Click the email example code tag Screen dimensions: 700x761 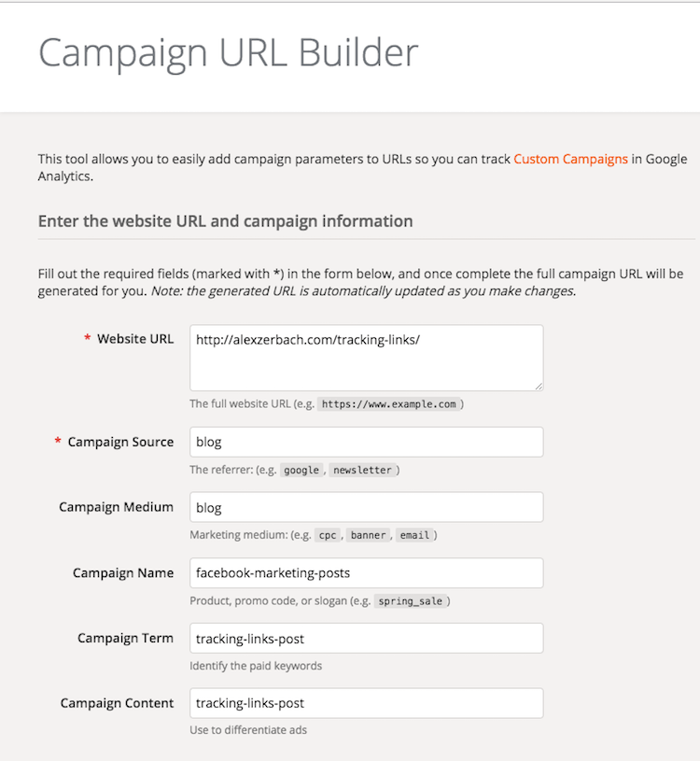point(414,535)
